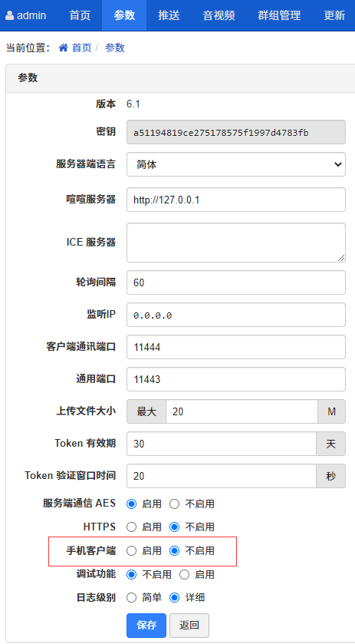Click the home icon in breadcrumb
355x644 pixels.
click(x=63, y=48)
